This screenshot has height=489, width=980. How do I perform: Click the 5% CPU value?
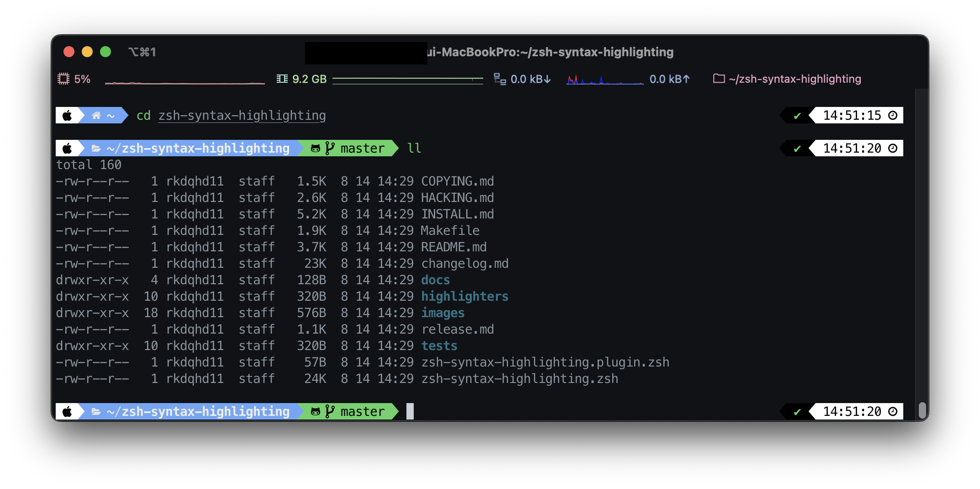point(82,79)
